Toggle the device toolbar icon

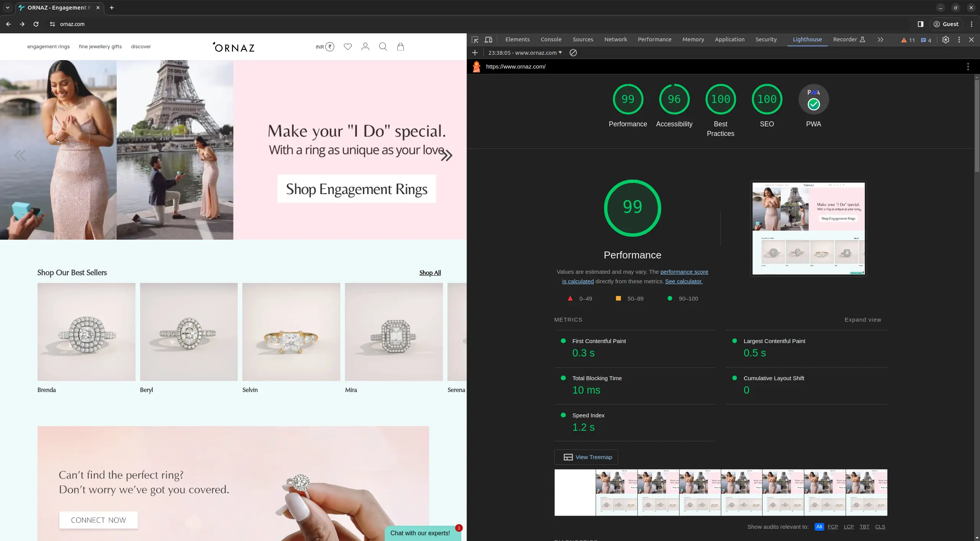pos(488,39)
